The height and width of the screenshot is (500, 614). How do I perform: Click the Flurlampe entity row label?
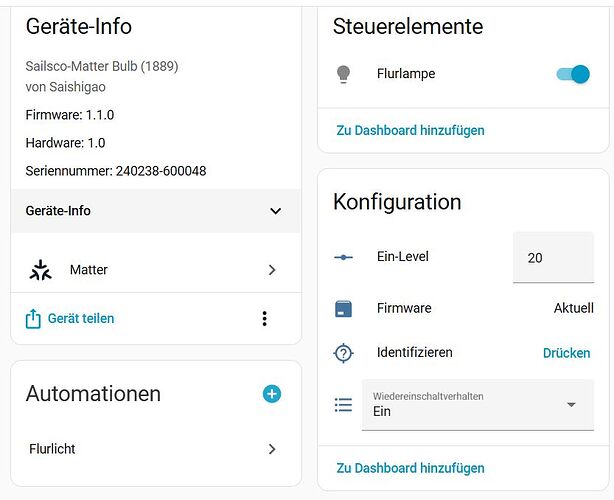pyautogui.click(x=406, y=74)
